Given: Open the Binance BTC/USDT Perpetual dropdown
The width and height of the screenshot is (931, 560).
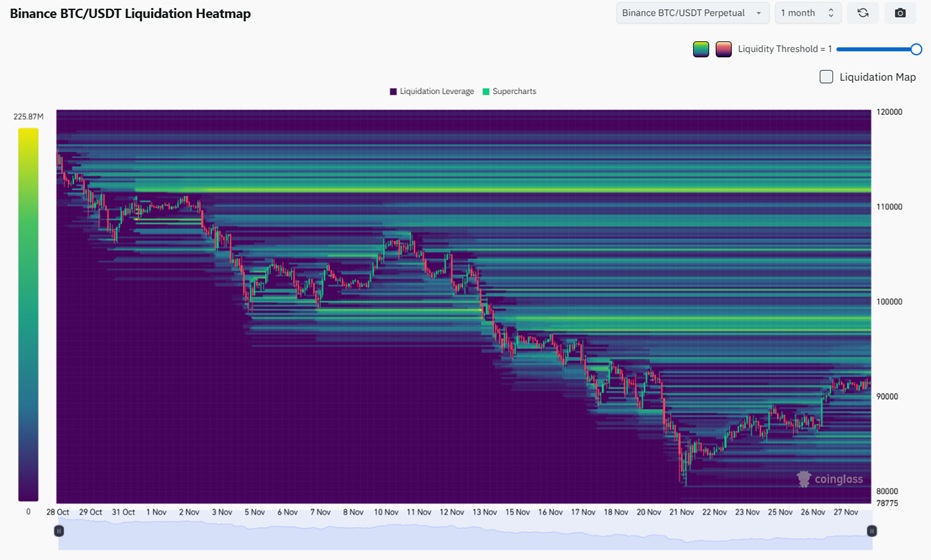Looking at the screenshot, I should click(692, 12).
